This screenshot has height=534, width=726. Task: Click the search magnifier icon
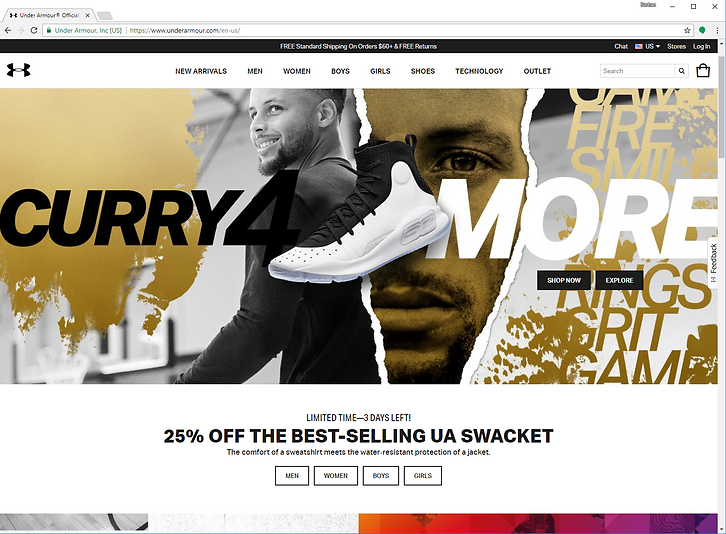tap(682, 71)
